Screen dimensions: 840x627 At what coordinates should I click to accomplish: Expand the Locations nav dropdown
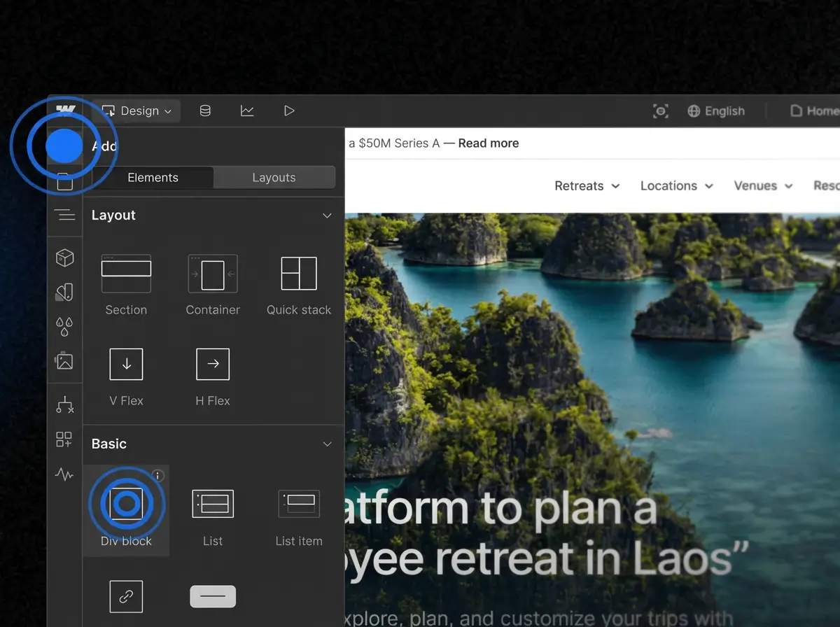click(x=677, y=186)
